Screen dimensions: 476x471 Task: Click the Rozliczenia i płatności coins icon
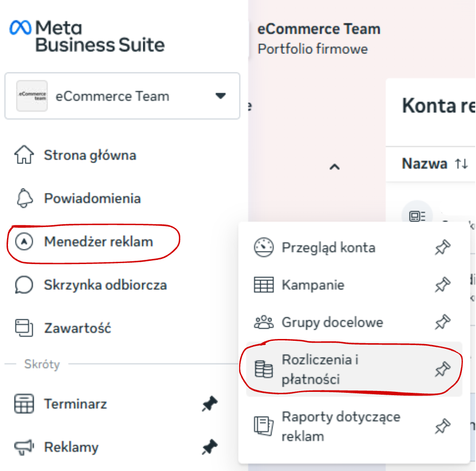[265, 369]
